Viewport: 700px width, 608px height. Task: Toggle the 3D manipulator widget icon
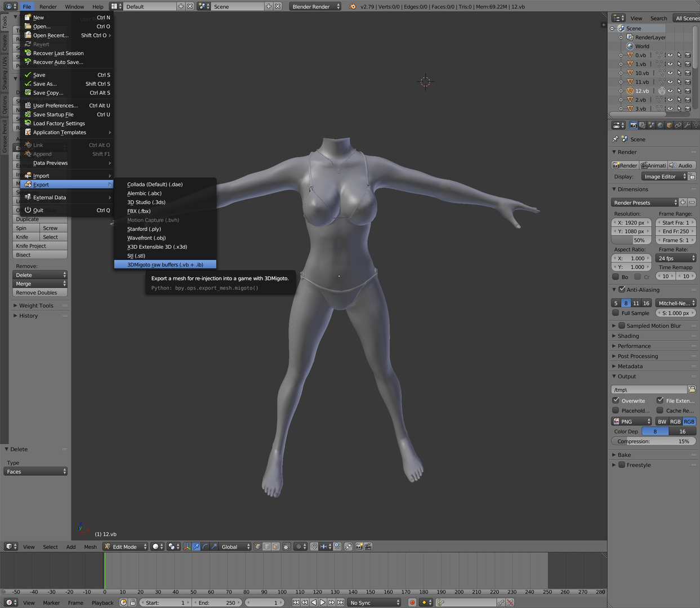pyautogui.click(x=187, y=547)
